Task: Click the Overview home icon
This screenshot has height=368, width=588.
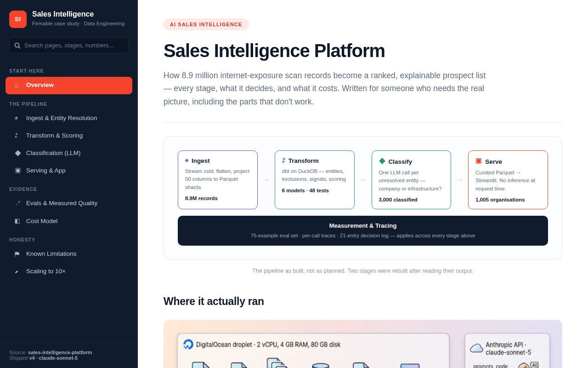Action: point(17,85)
